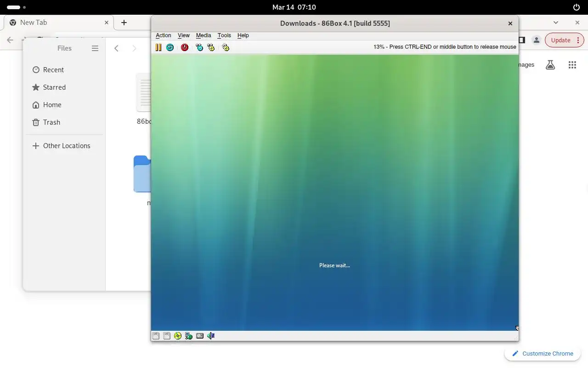
Task: Select the New Tab tab in Chrome
Action: pyautogui.click(x=59, y=23)
